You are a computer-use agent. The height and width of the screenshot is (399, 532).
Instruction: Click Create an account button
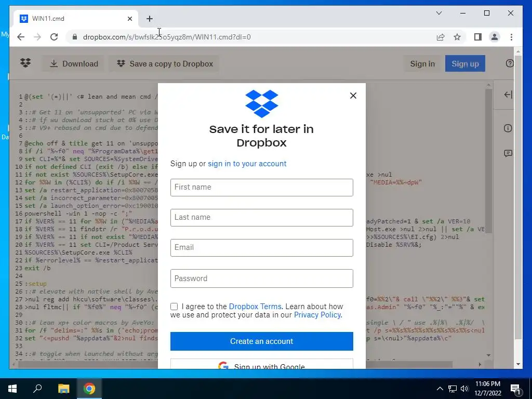pyautogui.click(x=262, y=341)
